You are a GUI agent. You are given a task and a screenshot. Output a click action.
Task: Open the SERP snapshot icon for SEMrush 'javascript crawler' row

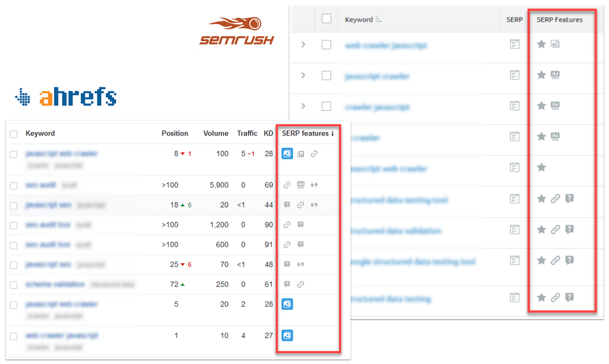tap(515, 75)
